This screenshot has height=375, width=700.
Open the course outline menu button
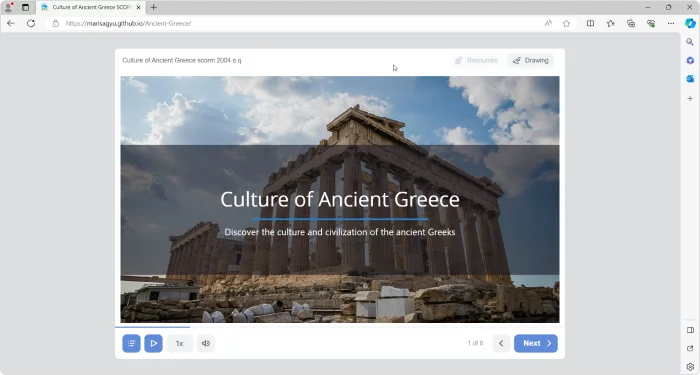coord(131,343)
